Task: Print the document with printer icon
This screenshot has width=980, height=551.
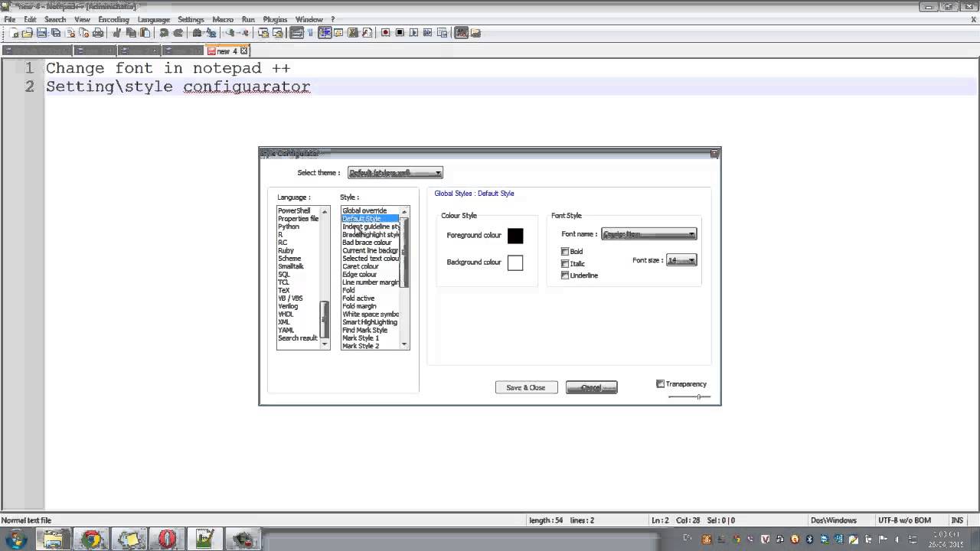Action: coord(98,33)
